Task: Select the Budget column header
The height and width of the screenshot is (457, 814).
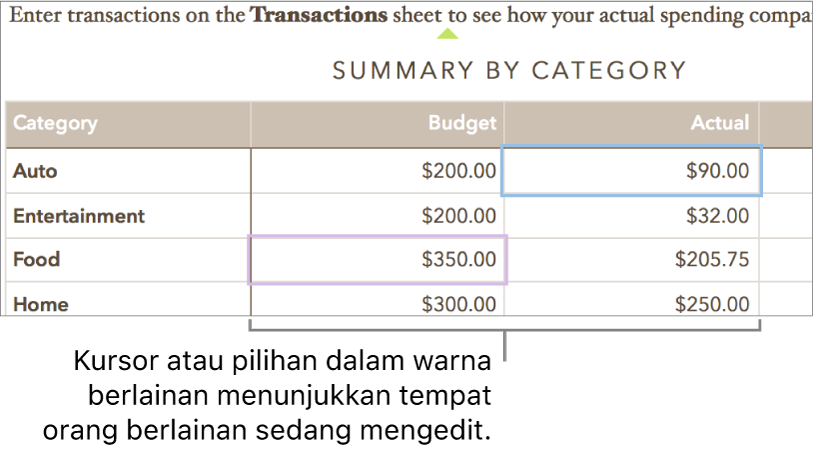Action: point(377,123)
